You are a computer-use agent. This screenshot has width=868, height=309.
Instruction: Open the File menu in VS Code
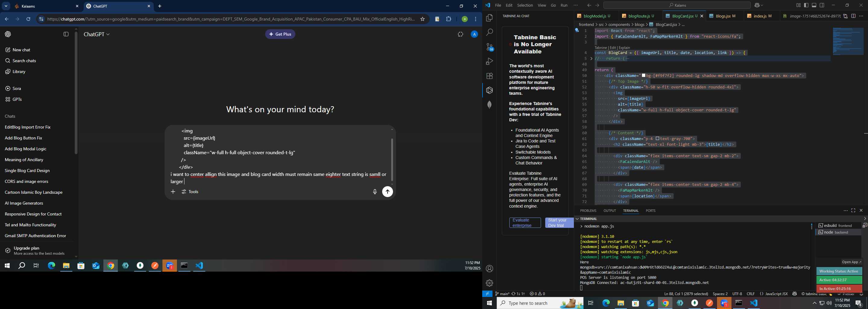click(x=498, y=5)
